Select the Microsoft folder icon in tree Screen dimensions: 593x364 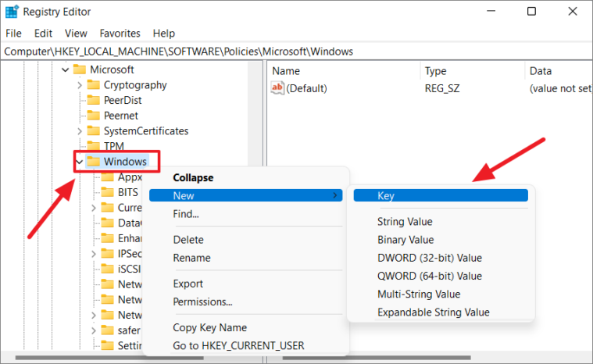80,70
